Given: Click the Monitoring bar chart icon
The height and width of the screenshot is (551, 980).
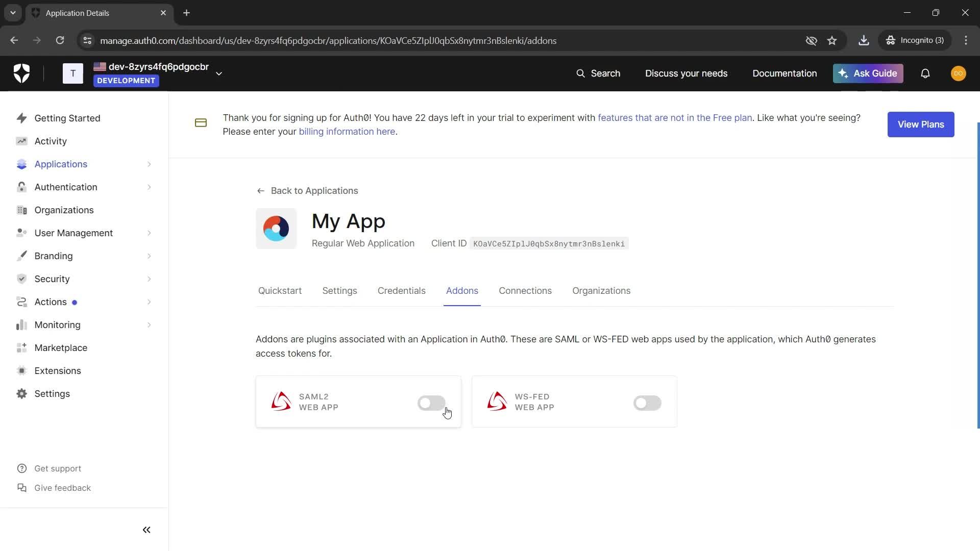Looking at the screenshot, I should [21, 325].
